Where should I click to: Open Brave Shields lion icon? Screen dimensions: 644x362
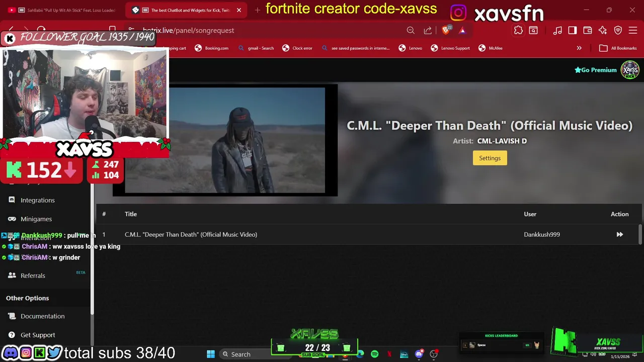(x=446, y=30)
